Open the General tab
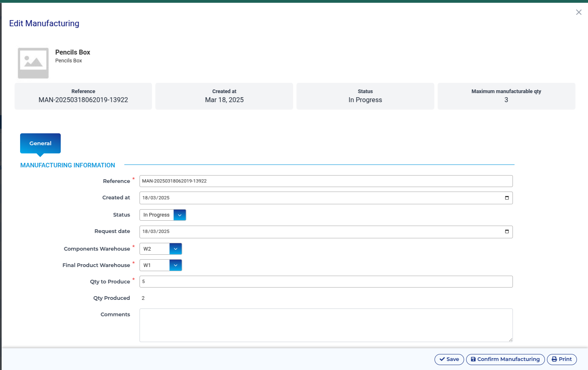Viewport: 588px width, 370px height. 40,143
